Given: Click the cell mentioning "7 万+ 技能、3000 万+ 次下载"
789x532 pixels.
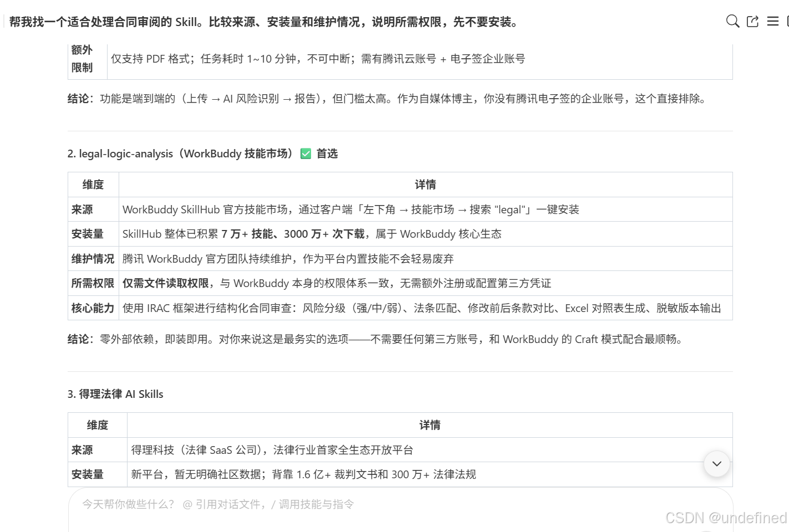Looking at the screenshot, I should click(425, 234).
